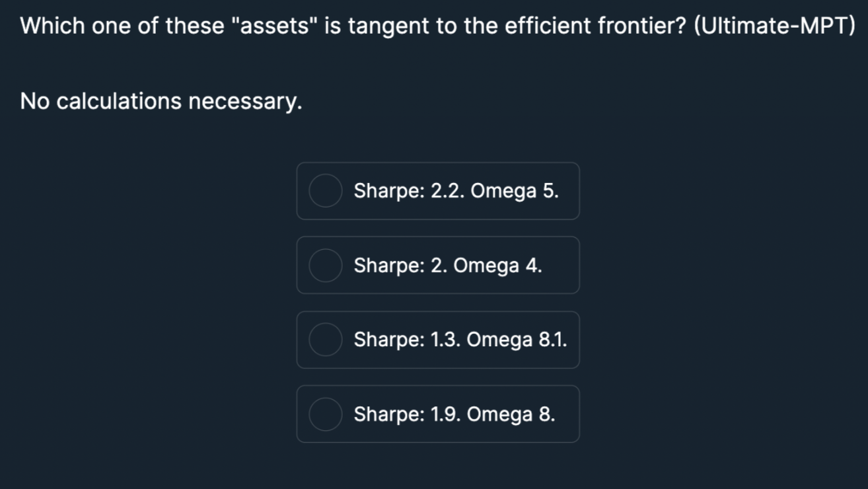868x489 pixels.
Task: Click the "Sharpe: 2. Omega 4." answer card
Action: pyautogui.click(x=438, y=265)
